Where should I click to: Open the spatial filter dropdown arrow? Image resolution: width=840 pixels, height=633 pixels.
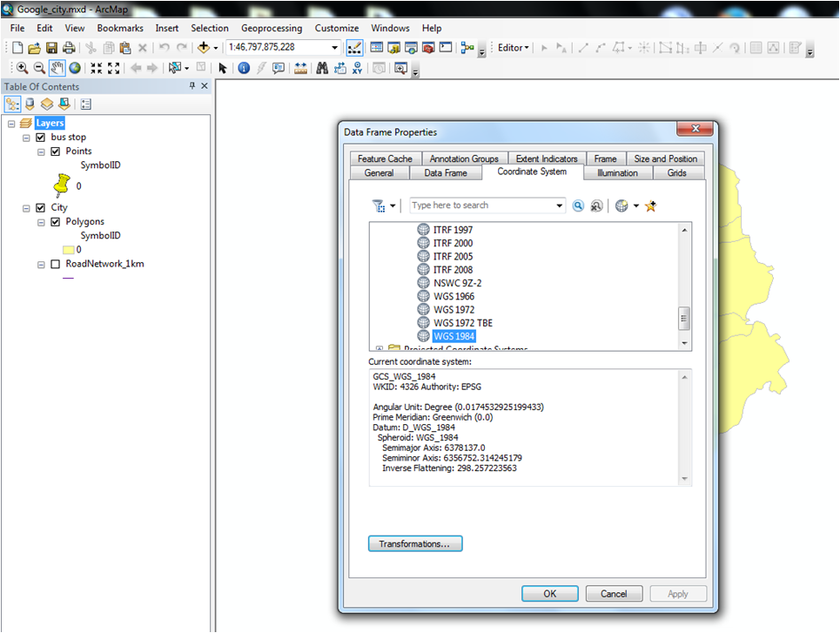point(393,205)
